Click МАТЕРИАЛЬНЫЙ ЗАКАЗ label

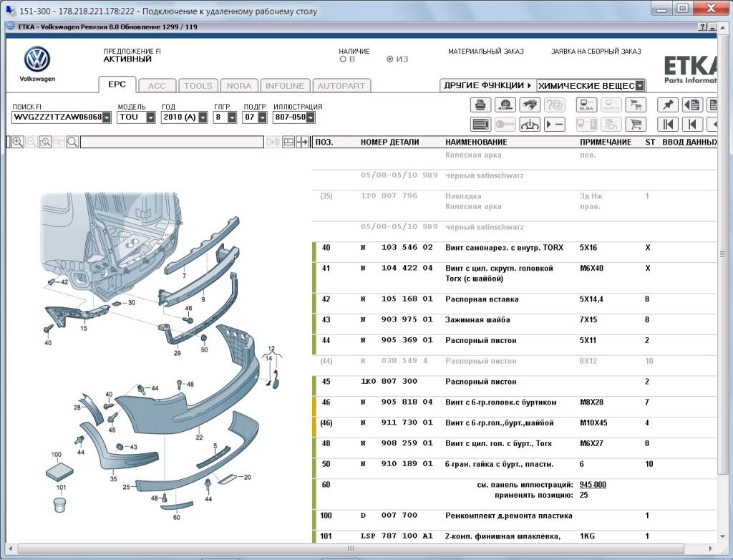[x=486, y=52]
